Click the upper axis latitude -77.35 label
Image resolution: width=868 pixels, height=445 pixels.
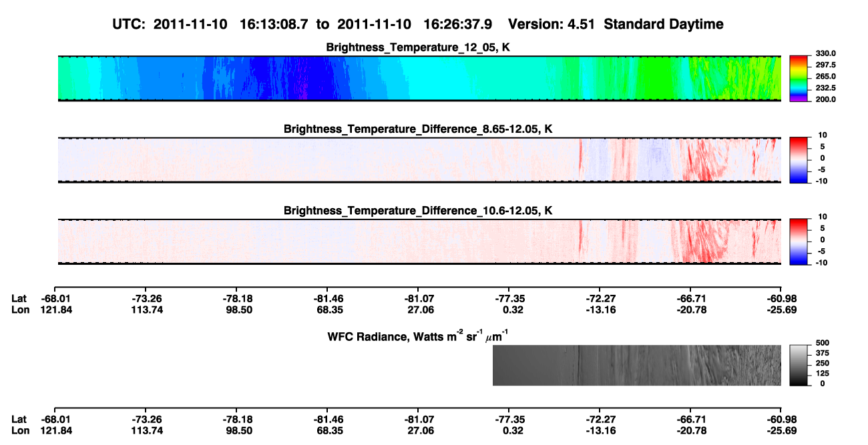pos(509,298)
